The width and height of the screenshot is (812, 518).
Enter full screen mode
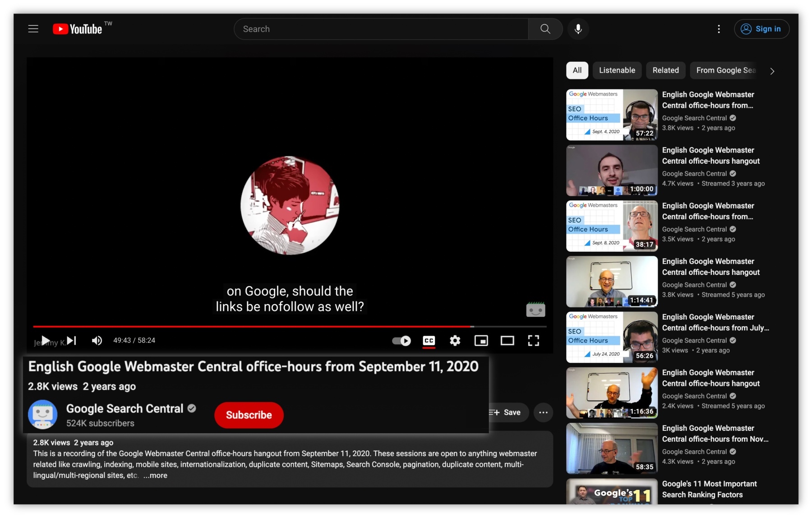click(533, 341)
